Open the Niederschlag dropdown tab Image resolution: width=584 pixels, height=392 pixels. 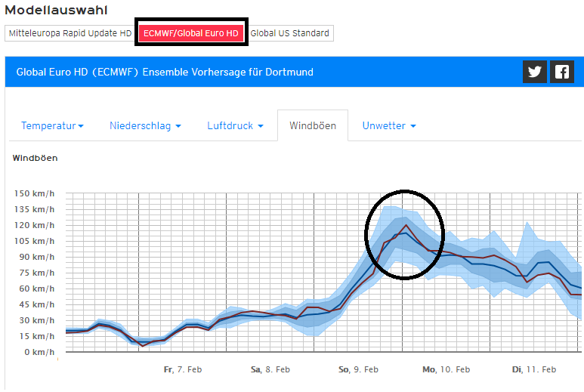145,126
